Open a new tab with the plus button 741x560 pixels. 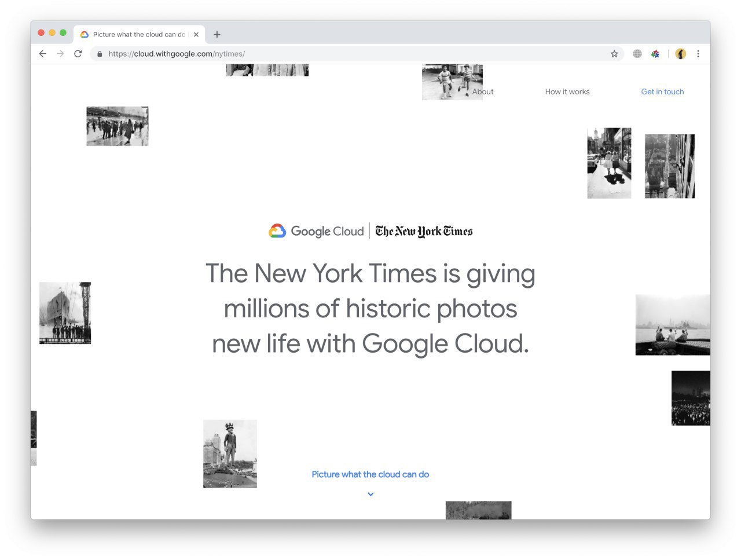point(217,35)
